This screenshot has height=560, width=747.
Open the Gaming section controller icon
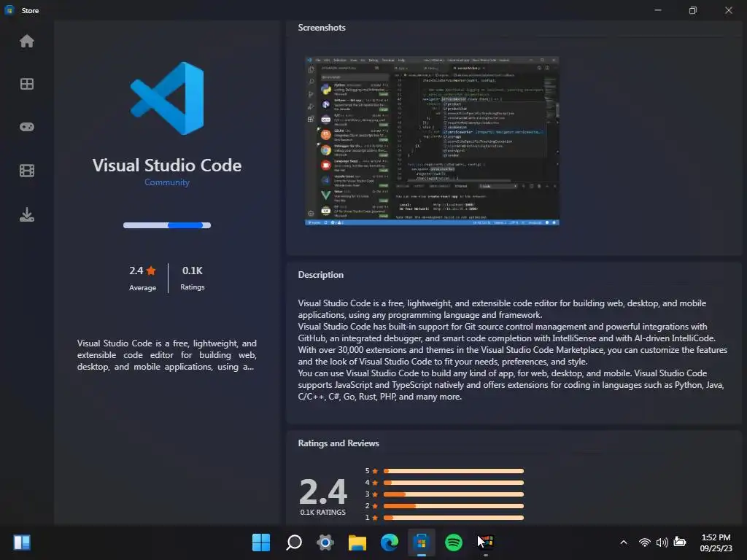27,127
